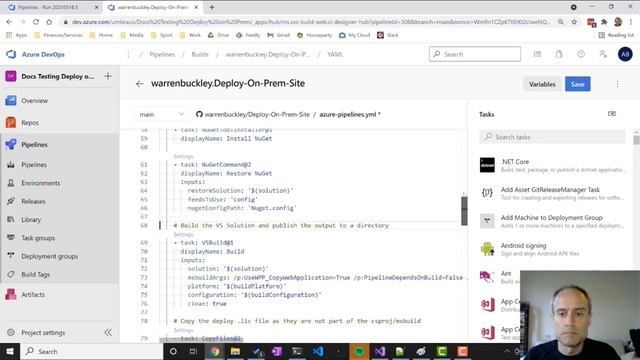
Task: Reload the page
Action: (x=36, y=22)
